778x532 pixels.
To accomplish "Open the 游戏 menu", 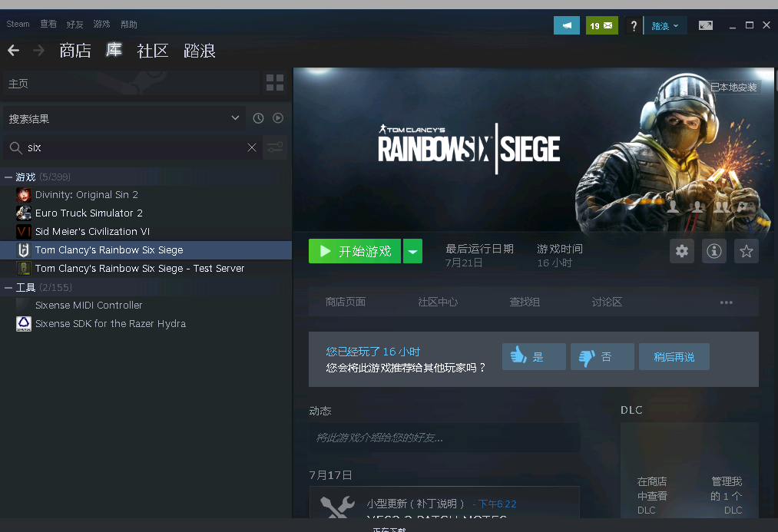I will [x=101, y=24].
